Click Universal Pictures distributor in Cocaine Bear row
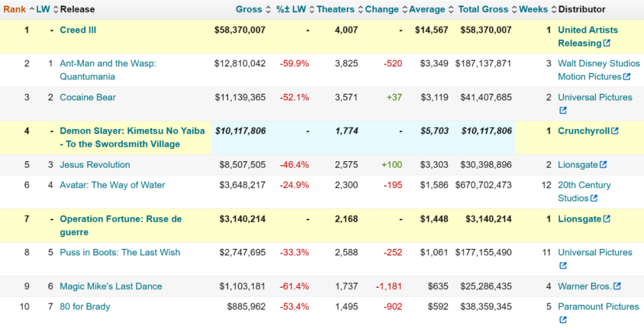 (595, 97)
